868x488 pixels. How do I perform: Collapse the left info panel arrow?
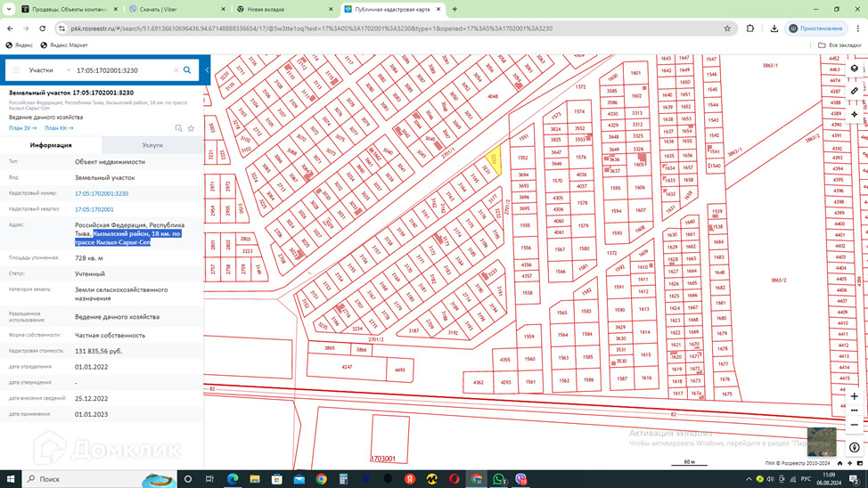[207, 69]
